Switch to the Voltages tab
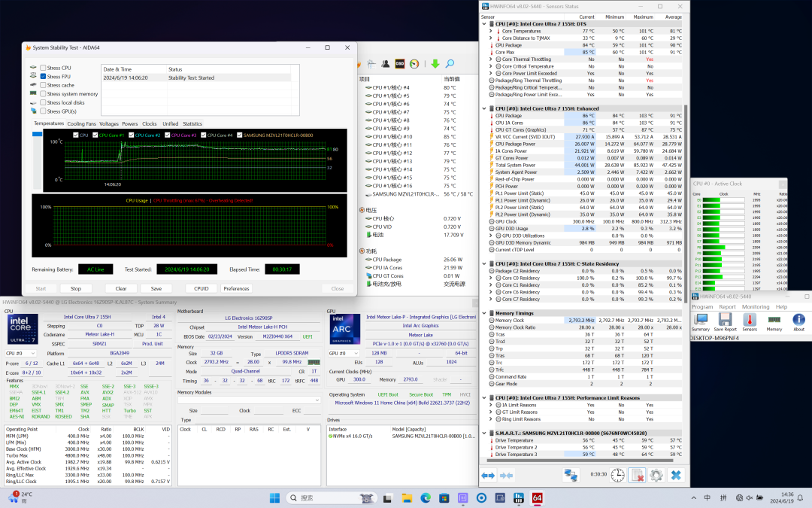This screenshot has width=812, height=508. pos(109,124)
